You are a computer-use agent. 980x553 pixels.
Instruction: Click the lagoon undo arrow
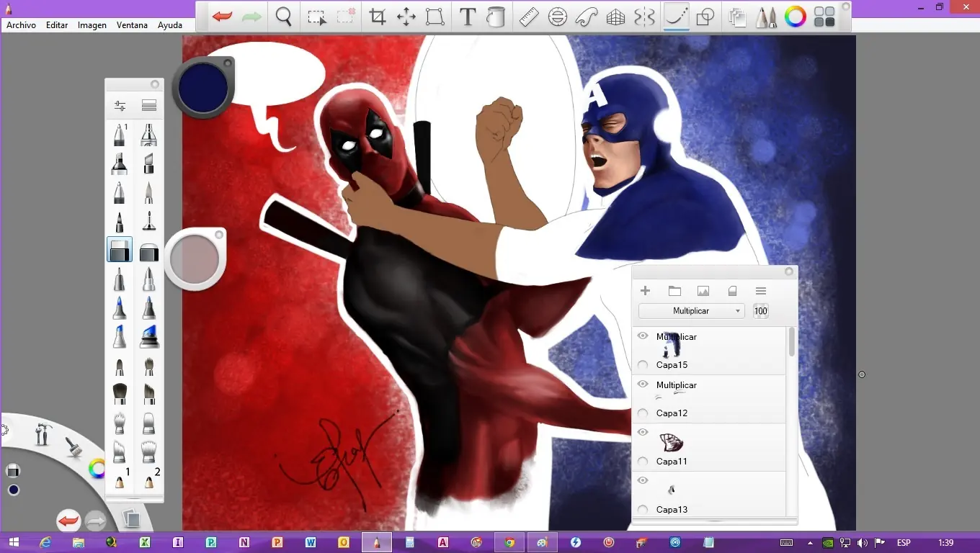(x=68, y=520)
